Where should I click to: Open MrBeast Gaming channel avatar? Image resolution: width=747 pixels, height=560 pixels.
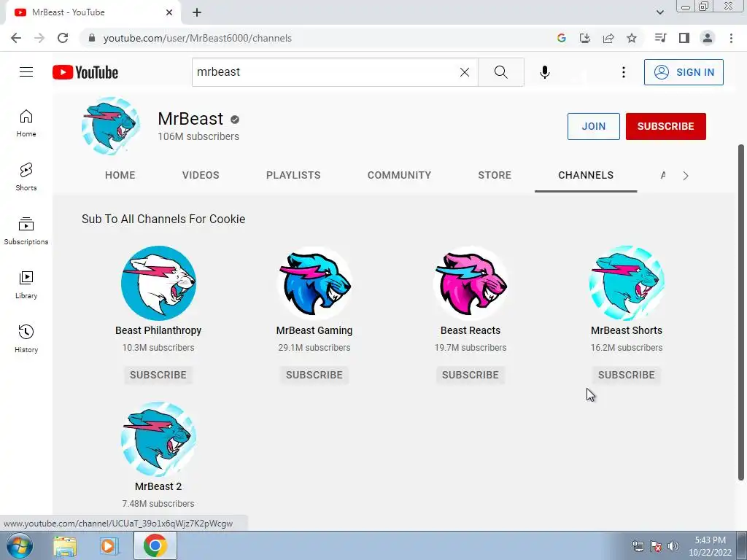coord(314,283)
